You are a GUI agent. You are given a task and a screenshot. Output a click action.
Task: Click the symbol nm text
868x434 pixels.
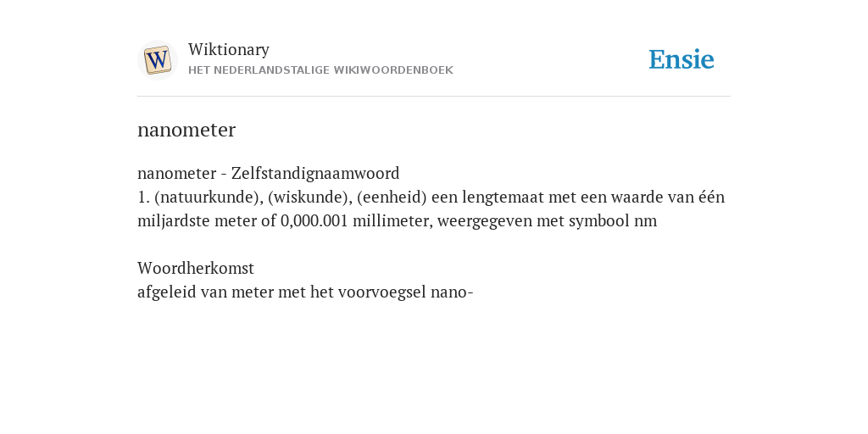(645, 221)
